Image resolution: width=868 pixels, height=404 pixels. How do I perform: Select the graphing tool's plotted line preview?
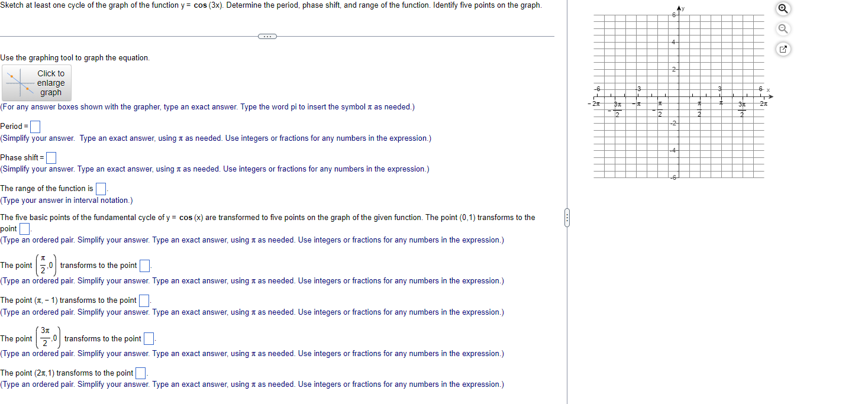21,82
